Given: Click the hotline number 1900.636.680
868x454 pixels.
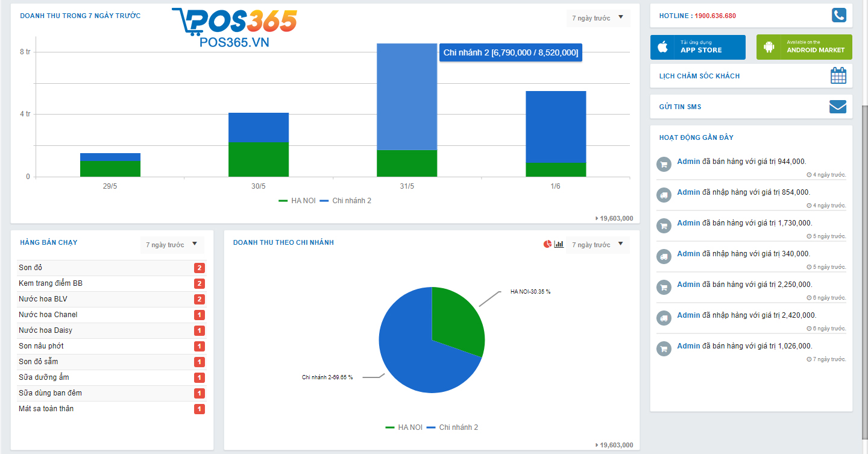Looking at the screenshot, I should (715, 16).
